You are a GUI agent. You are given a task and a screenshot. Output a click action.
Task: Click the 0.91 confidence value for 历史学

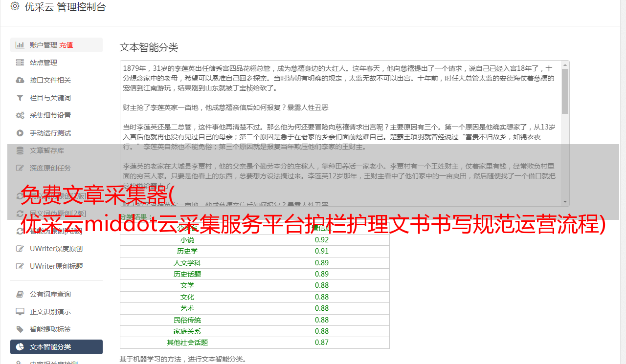click(322, 251)
